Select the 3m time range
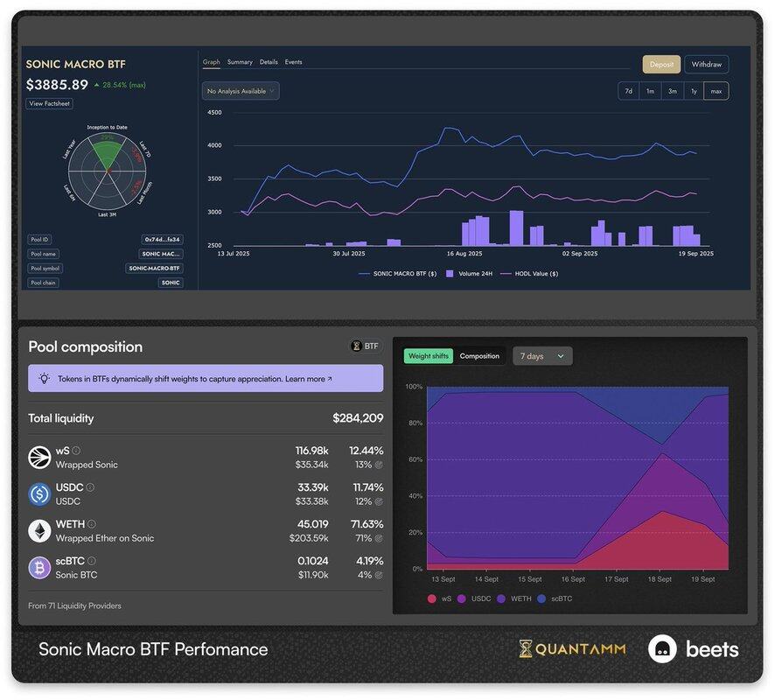 [672, 91]
